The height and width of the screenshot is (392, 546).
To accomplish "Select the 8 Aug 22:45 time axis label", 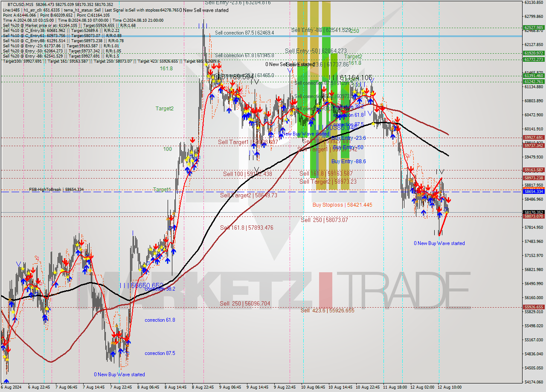I will pos(203,387).
